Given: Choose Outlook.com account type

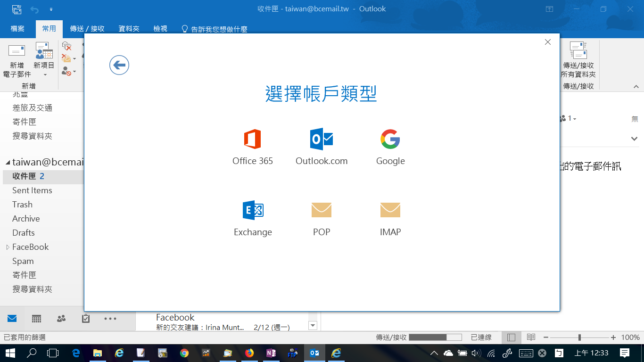Looking at the screenshot, I should 322,140.
